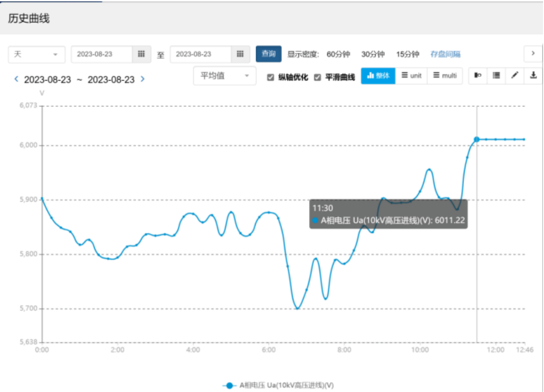Open the 天 period dropdown

[x=37, y=54]
